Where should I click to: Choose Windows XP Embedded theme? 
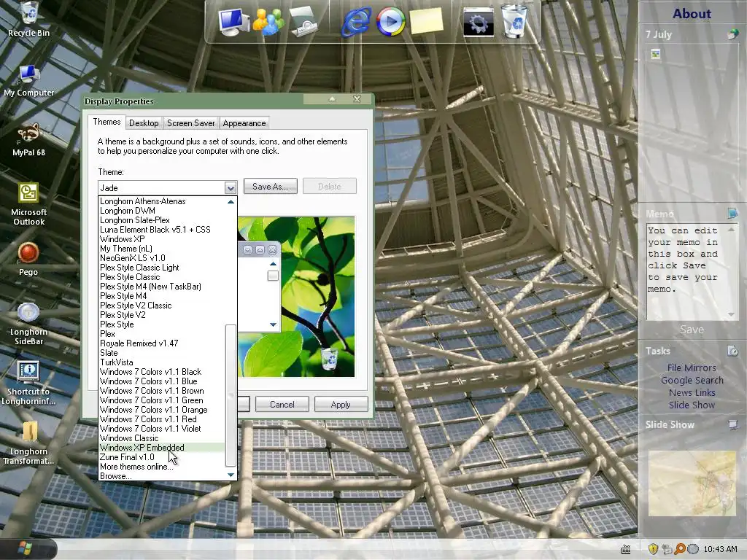[x=161, y=448]
